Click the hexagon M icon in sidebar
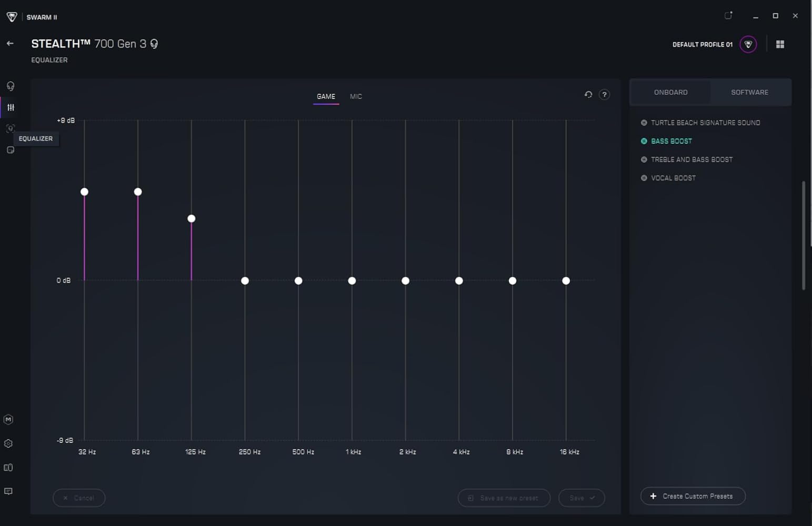The height and width of the screenshot is (526, 812). coord(8,419)
